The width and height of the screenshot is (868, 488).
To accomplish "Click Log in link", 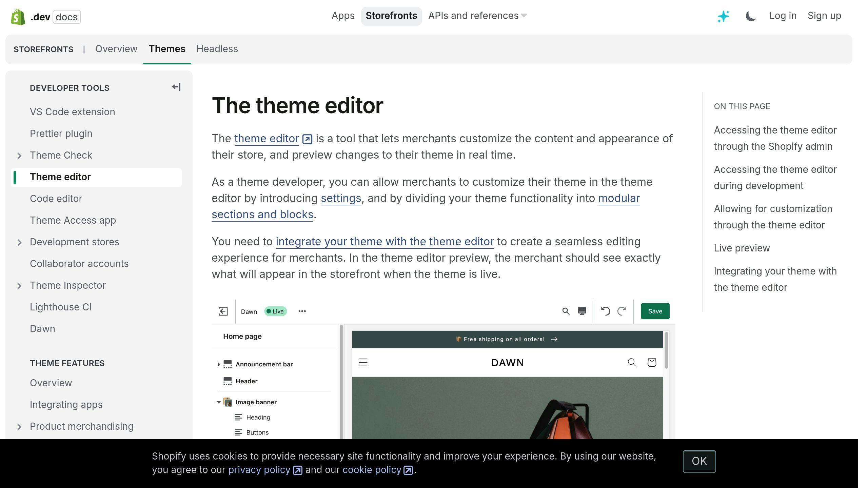I will click(783, 16).
